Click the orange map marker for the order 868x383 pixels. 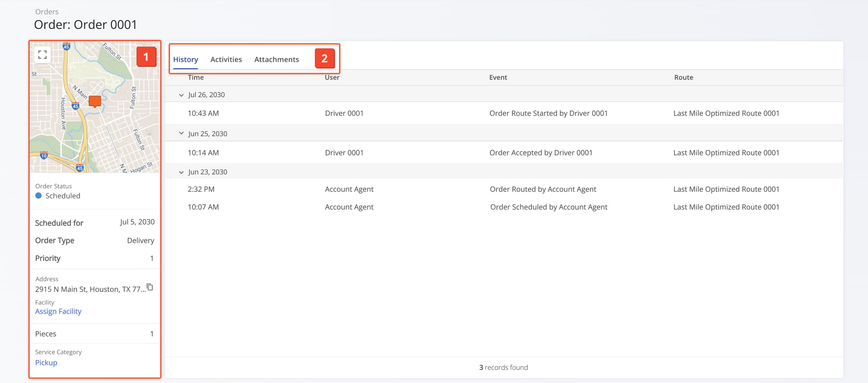[94, 101]
